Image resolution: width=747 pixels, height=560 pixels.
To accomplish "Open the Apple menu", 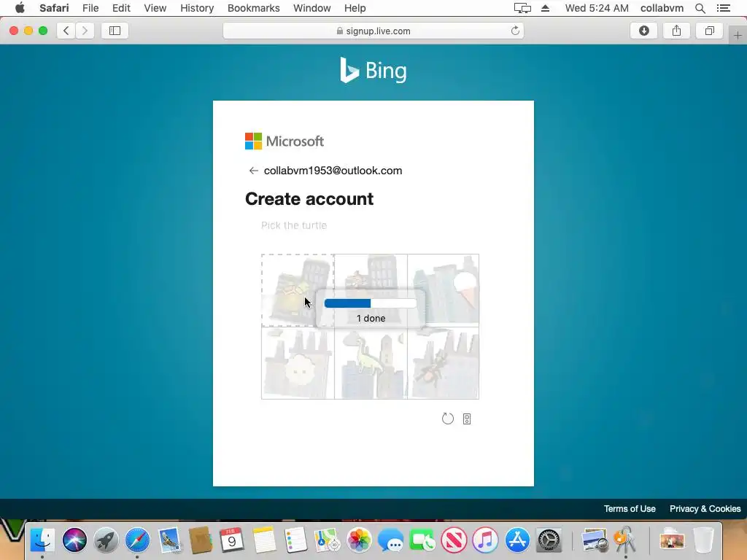I will point(20,8).
